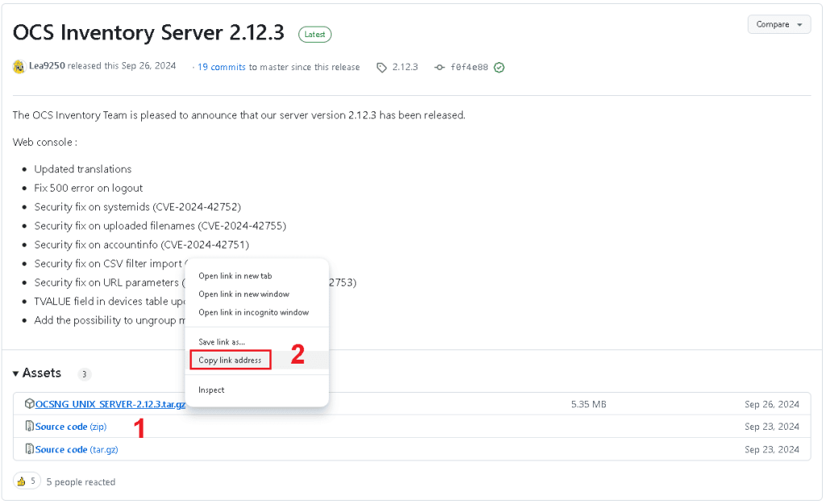Download OCSNG_UNIX_SERVER-2.12.3.tar.gz
826x504 pixels.
click(x=110, y=404)
